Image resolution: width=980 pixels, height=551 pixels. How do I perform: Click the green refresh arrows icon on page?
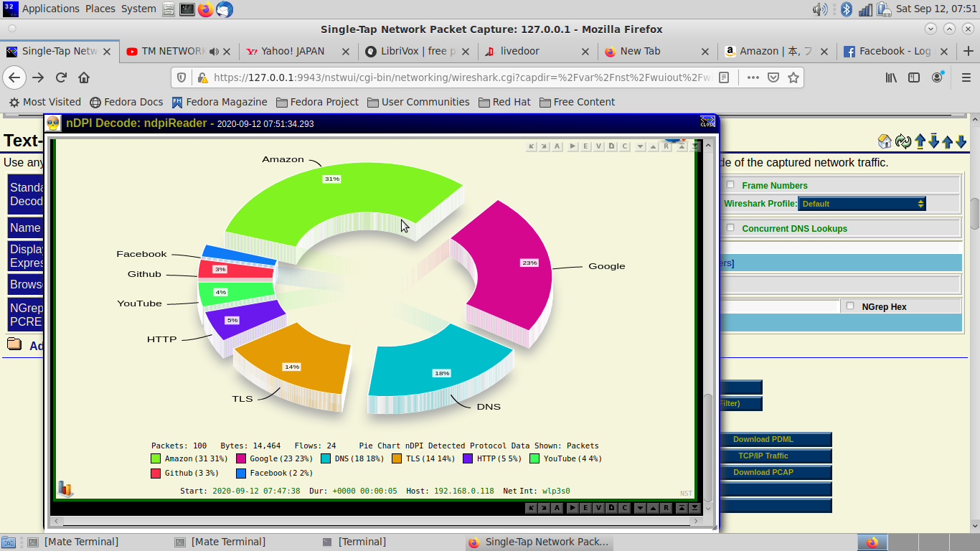click(903, 141)
